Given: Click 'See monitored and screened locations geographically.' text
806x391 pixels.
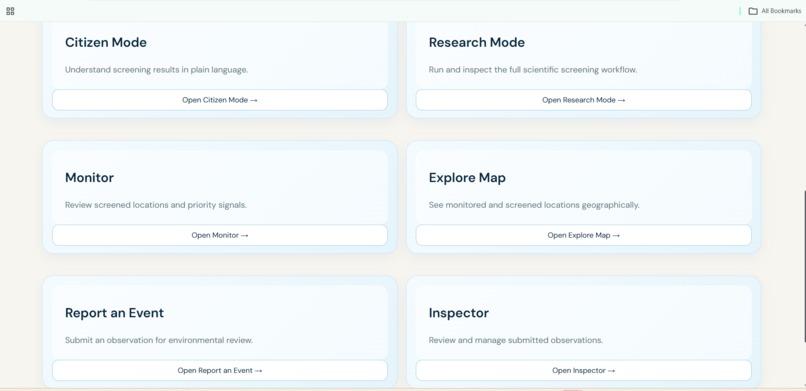Looking at the screenshot, I should 534,205.
